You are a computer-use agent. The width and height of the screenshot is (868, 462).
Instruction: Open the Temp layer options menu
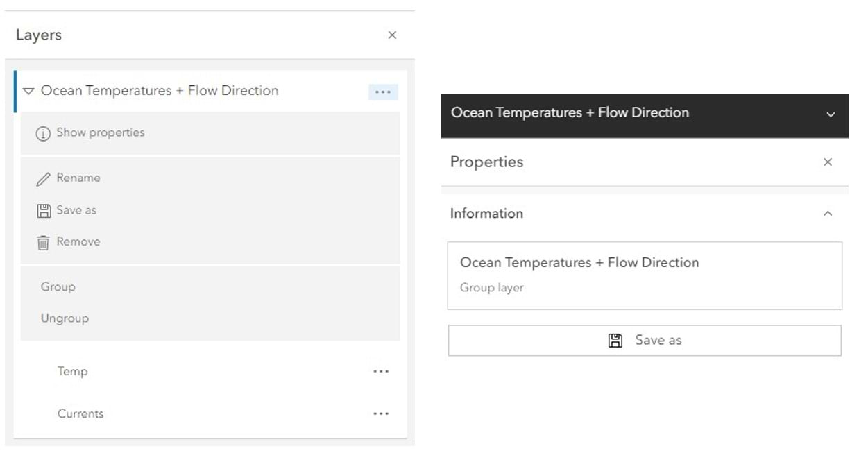click(x=381, y=371)
